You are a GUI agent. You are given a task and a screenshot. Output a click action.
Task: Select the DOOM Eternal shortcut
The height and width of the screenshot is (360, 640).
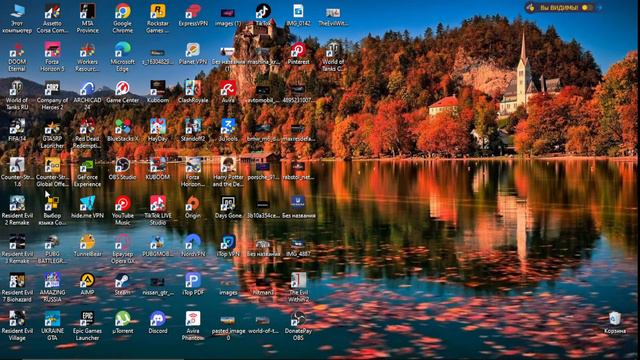pyautogui.click(x=17, y=57)
